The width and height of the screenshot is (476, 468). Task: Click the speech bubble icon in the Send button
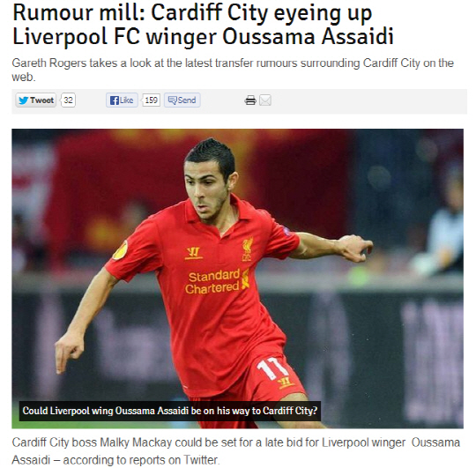173,100
